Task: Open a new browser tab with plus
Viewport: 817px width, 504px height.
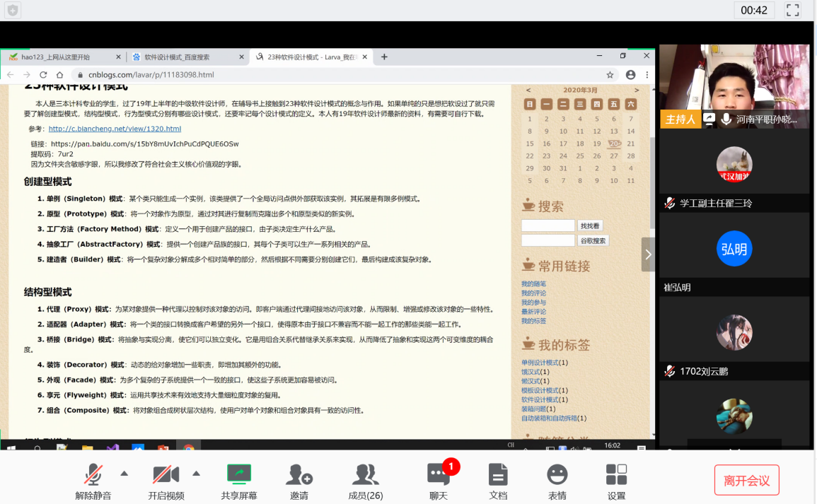Action: [x=384, y=57]
